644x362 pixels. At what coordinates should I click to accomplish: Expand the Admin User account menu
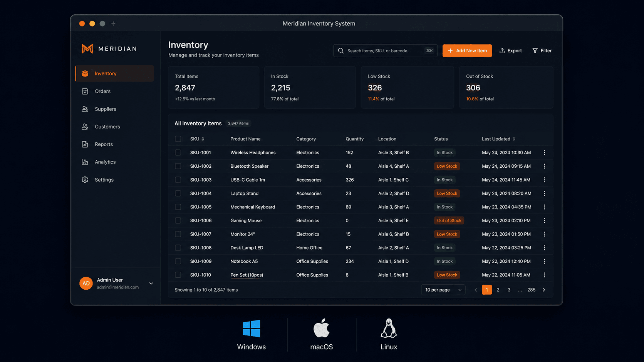pos(151,284)
